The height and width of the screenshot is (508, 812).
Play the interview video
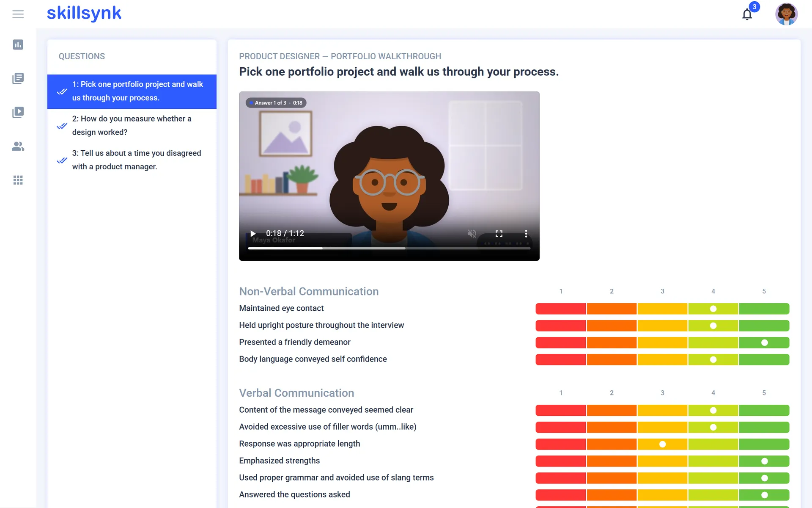pyautogui.click(x=253, y=233)
